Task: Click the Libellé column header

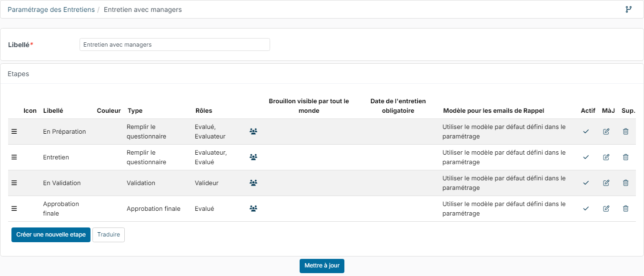Action: (x=53, y=110)
